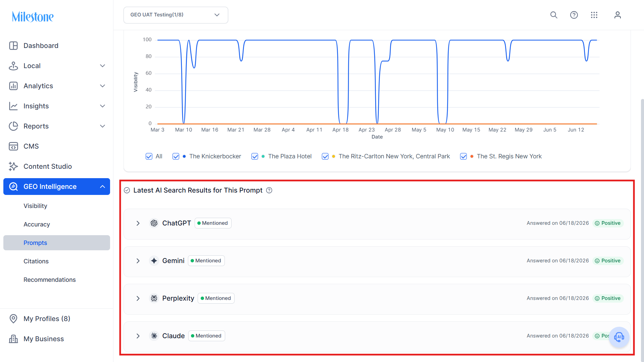
Task: Expand the Gemini result row
Action: click(x=138, y=261)
